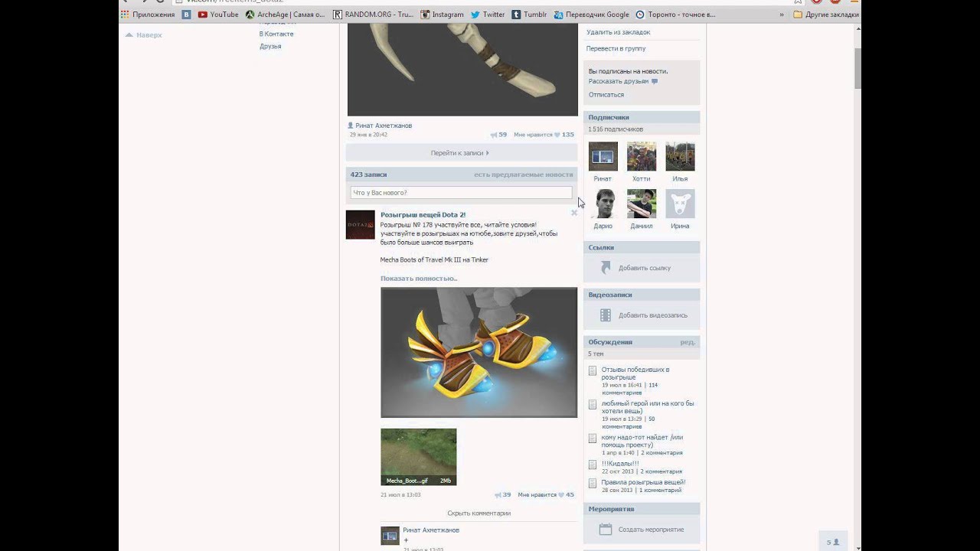This screenshot has height=551, width=980.
Task: Click Удалить из закладок
Action: coord(618,32)
